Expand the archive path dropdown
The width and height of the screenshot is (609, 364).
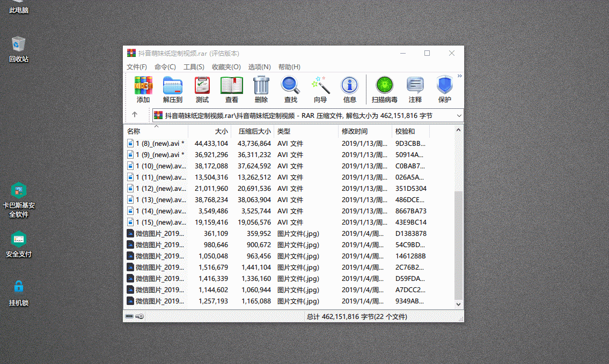pyautogui.click(x=459, y=115)
